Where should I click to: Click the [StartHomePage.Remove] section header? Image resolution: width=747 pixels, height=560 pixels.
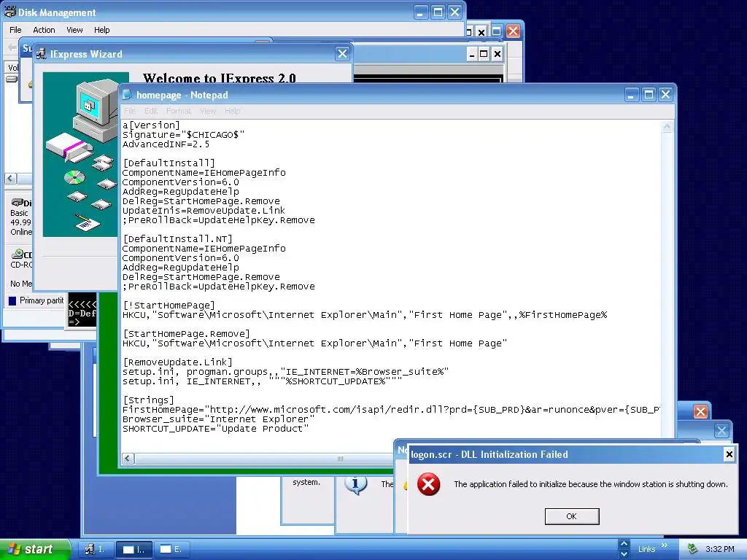pyautogui.click(x=186, y=334)
